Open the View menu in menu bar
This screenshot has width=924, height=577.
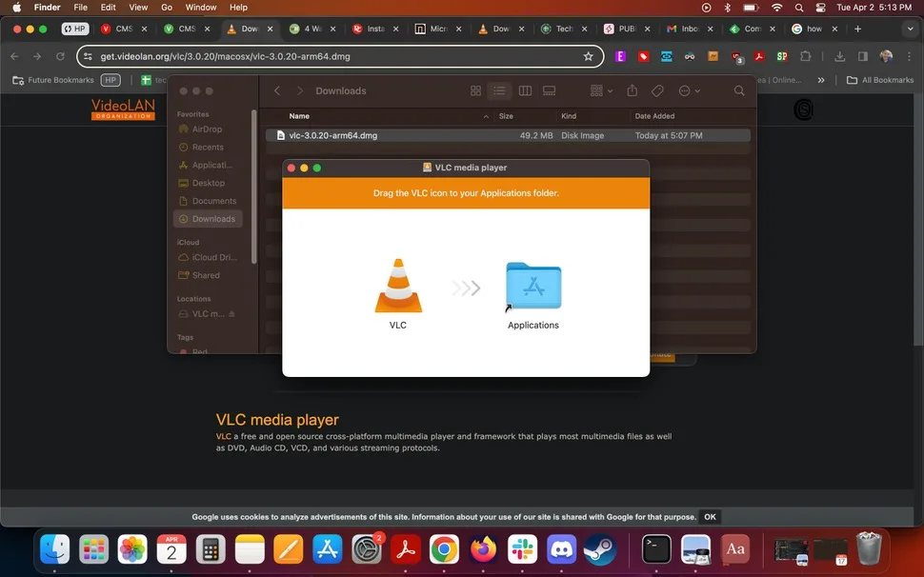(x=138, y=8)
